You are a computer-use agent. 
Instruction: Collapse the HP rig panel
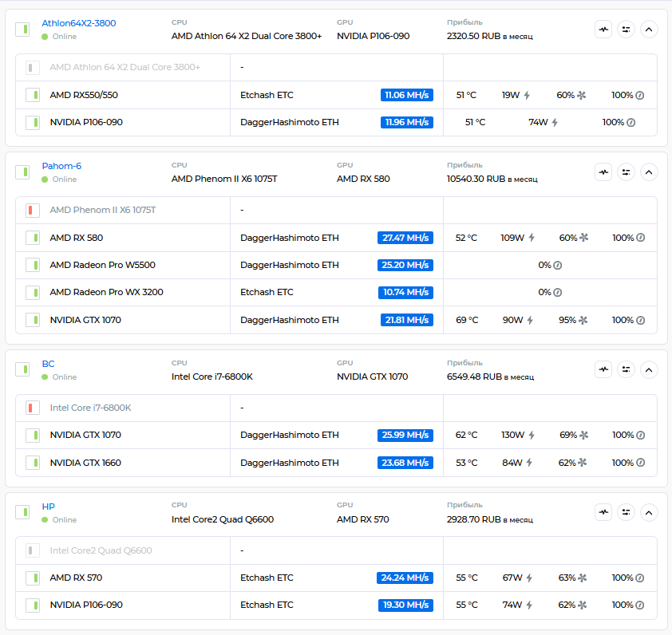[649, 512]
